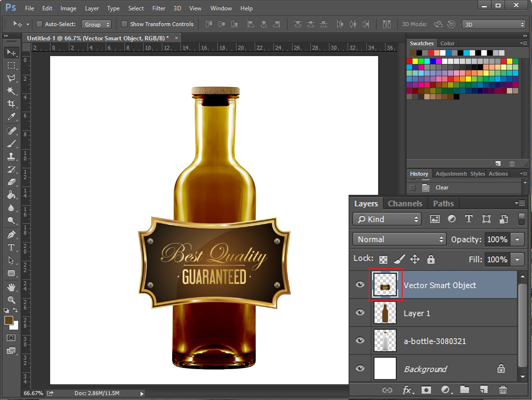Select the Clone Stamp tool

click(11, 156)
